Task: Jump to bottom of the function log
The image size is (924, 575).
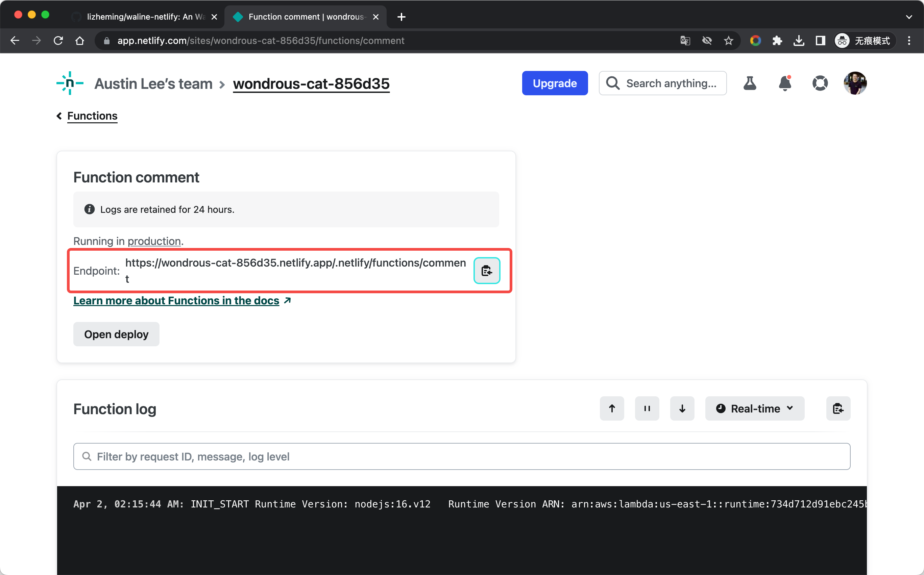Action: pos(682,408)
